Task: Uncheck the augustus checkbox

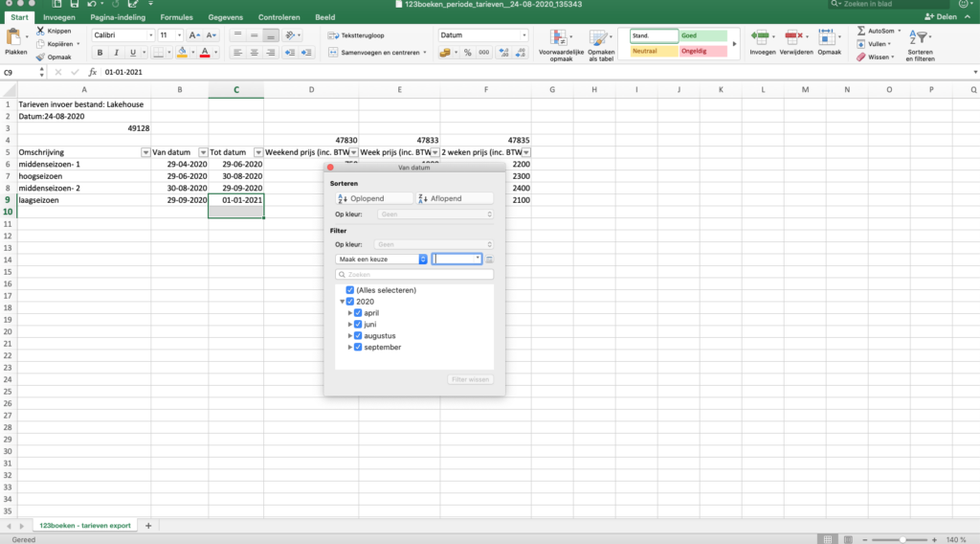Action: tap(358, 336)
